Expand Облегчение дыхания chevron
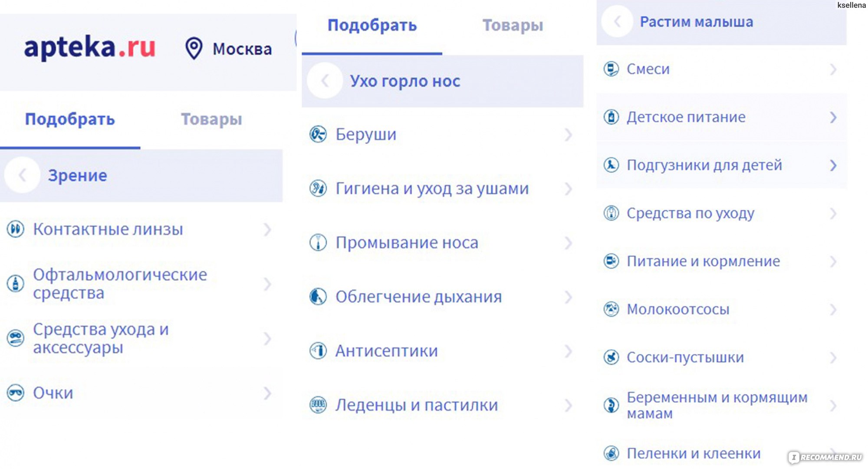The width and height of the screenshot is (868, 469). 568,297
